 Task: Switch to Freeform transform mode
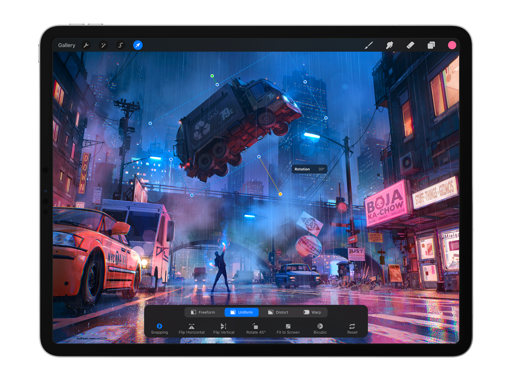coord(203,312)
